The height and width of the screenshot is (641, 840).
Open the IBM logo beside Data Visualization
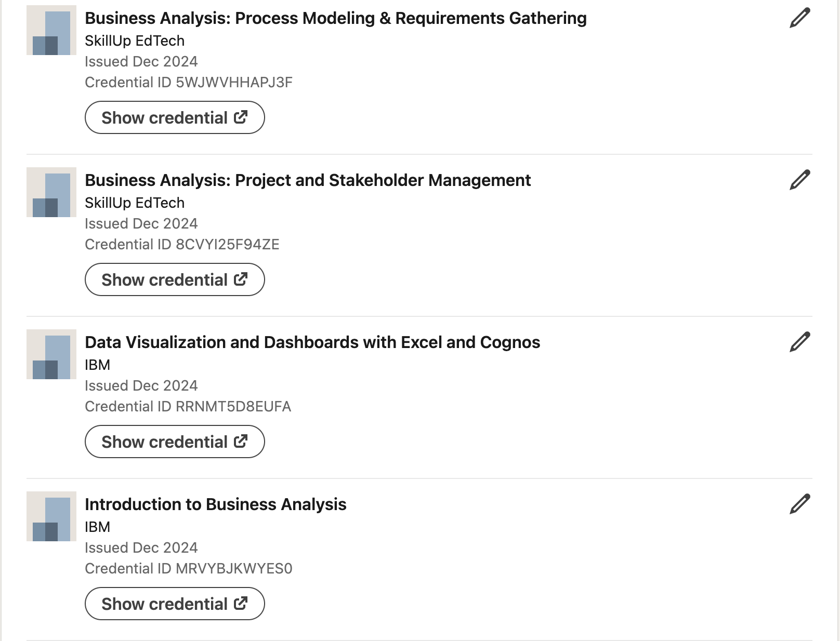(x=51, y=354)
